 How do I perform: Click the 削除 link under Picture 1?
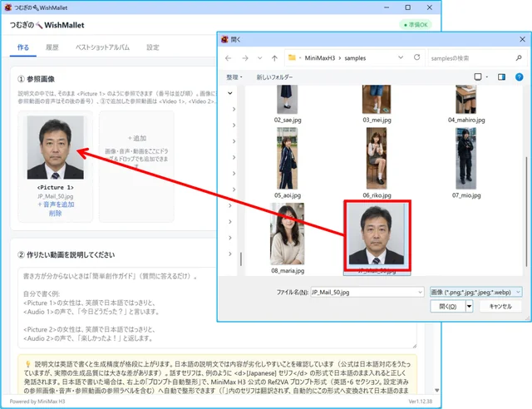click(x=56, y=213)
